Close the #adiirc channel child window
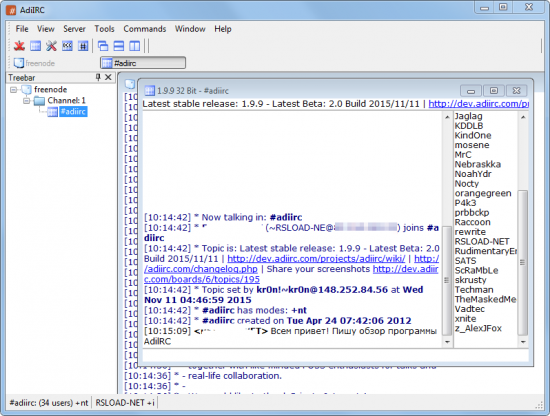The height and width of the screenshot is (416, 550). tap(517, 91)
